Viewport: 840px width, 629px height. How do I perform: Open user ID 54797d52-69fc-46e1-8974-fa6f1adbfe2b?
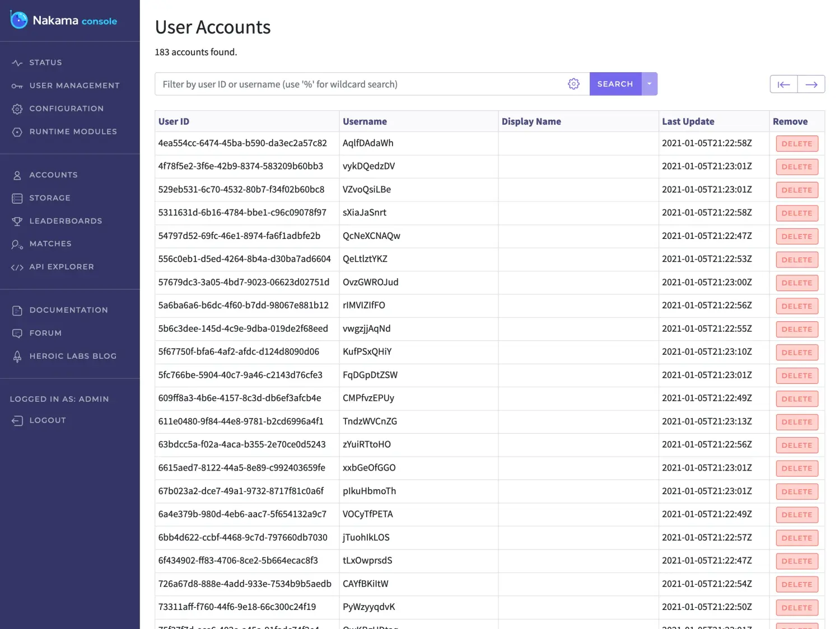tap(239, 236)
